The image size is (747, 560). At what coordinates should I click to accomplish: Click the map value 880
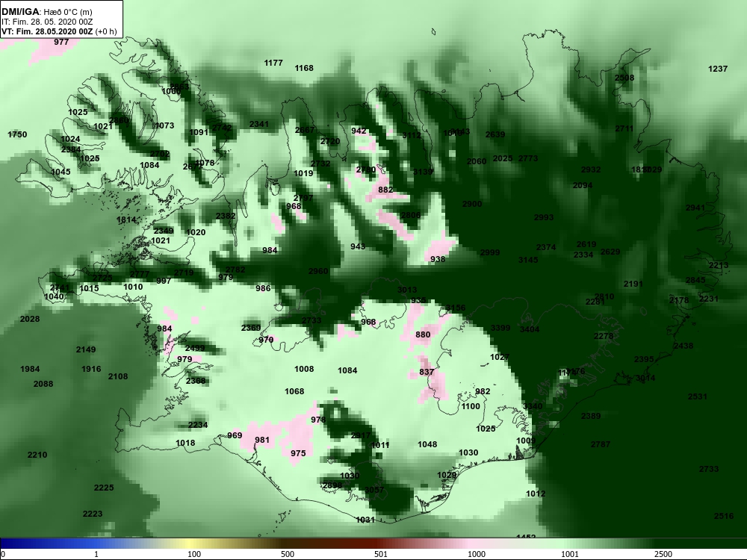(x=423, y=335)
